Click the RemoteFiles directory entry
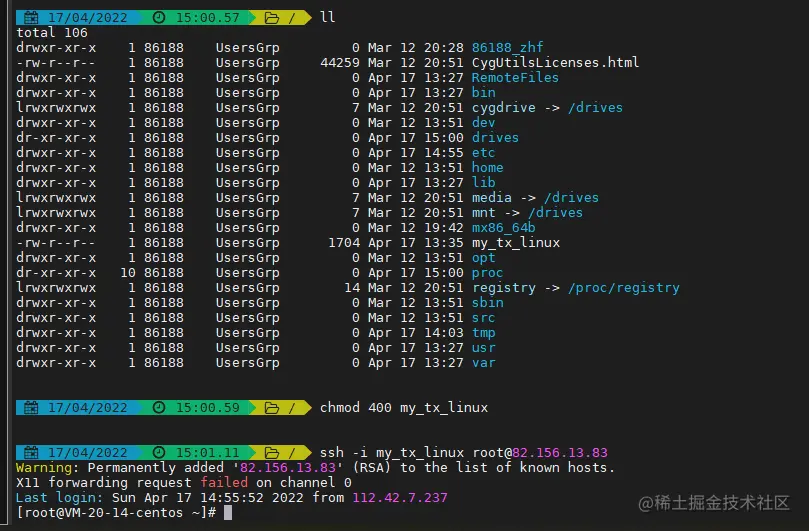 (x=515, y=77)
